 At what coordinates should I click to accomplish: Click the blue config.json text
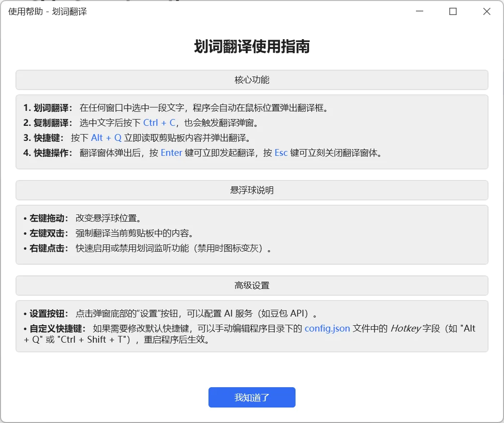coord(327,329)
